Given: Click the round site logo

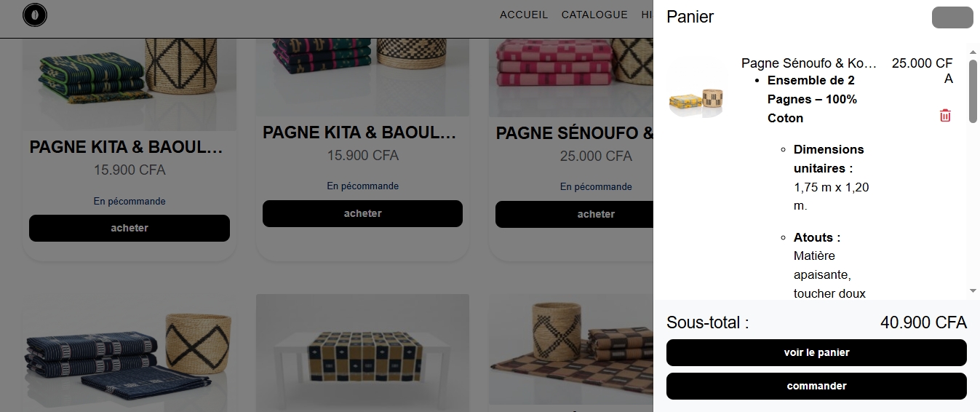Looking at the screenshot, I should (34, 15).
